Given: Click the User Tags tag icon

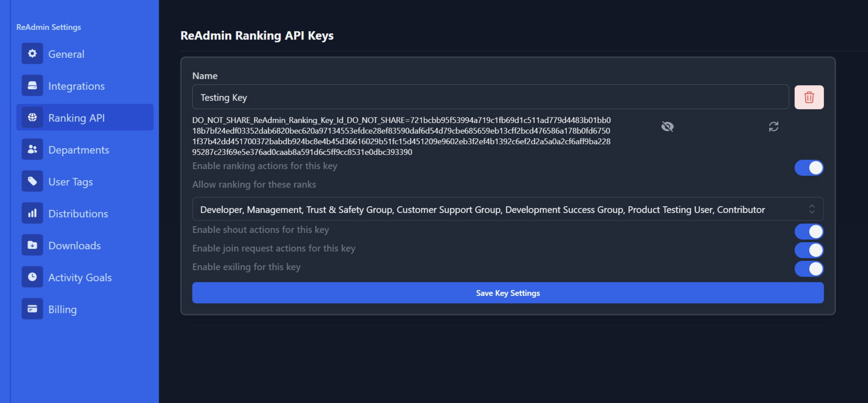Looking at the screenshot, I should (x=32, y=181).
